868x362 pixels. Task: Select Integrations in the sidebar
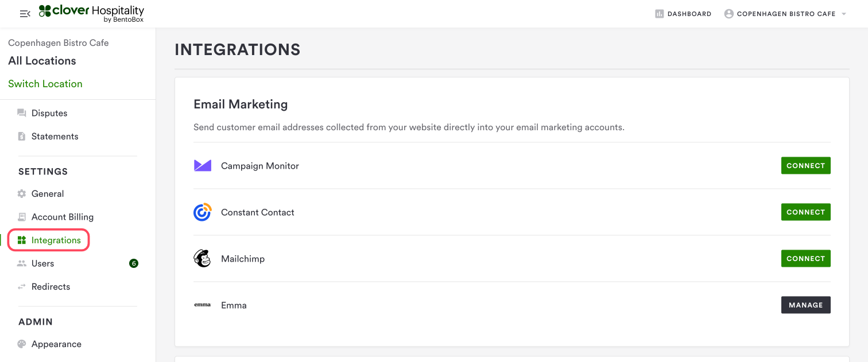[56, 240]
